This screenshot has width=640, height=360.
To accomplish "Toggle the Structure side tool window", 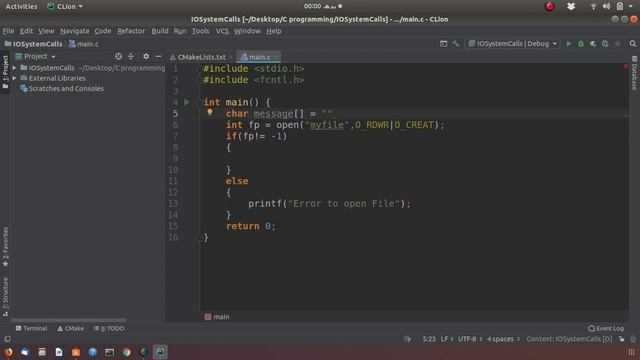I will 5,297.
